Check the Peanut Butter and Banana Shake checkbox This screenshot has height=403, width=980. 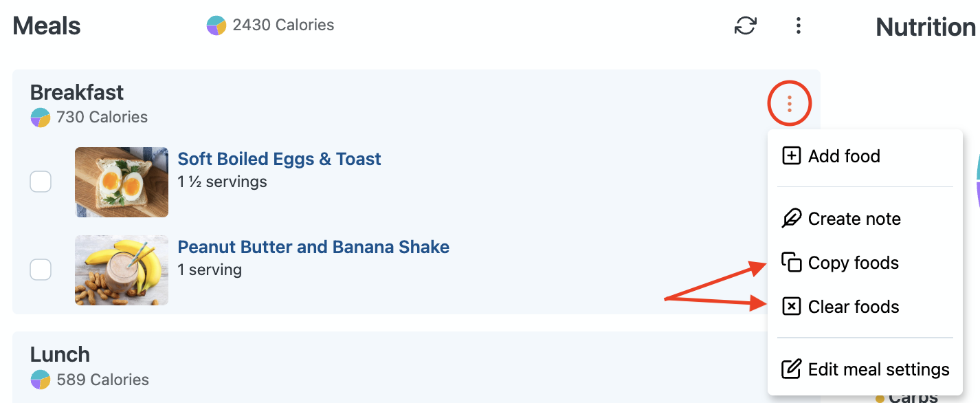coord(41,270)
